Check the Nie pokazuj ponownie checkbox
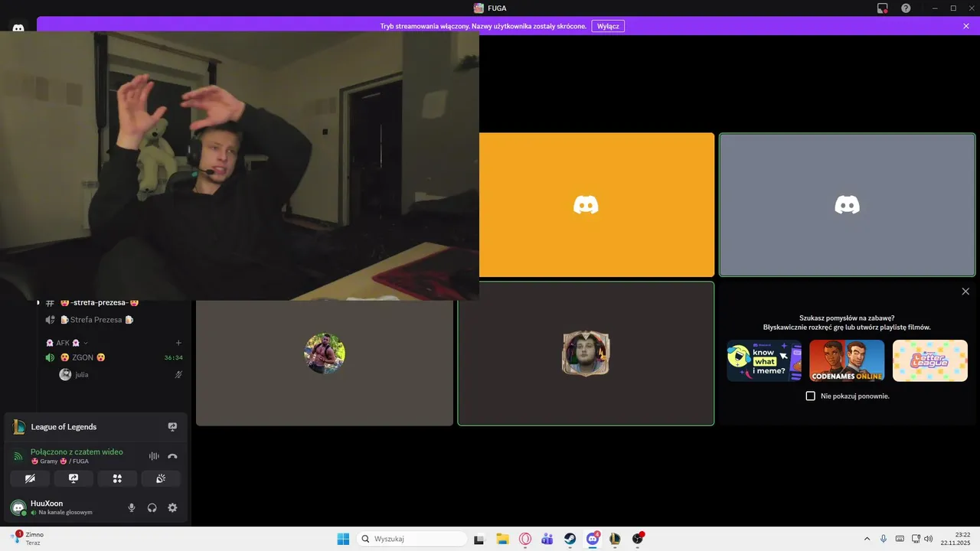The image size is (980, 551). (x=811, y=396)
